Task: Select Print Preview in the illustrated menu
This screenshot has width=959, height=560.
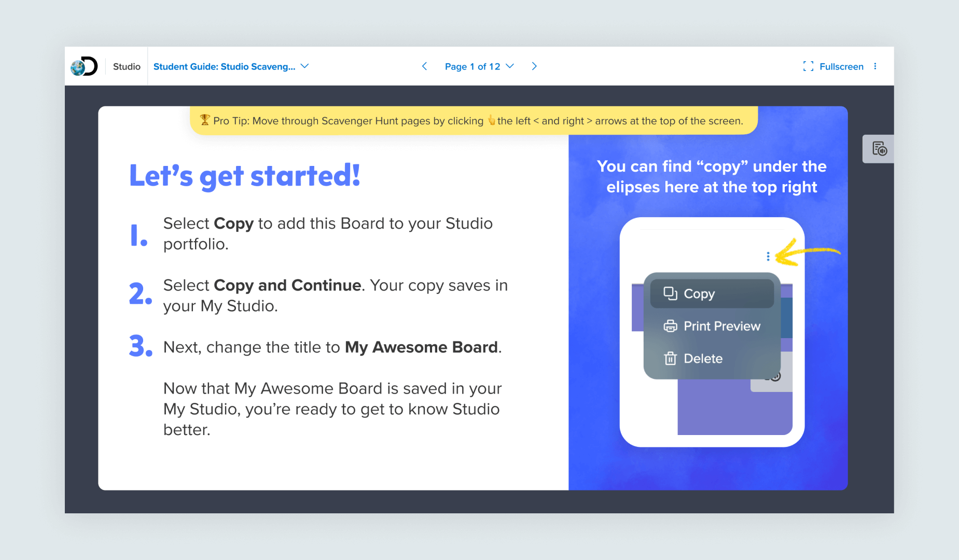Action: 712,326
